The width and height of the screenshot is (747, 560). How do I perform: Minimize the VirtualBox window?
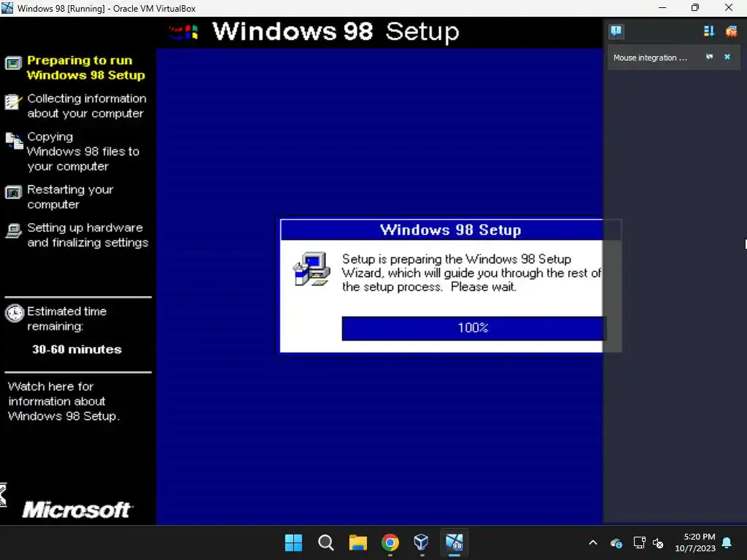click(x=662, y=8)
